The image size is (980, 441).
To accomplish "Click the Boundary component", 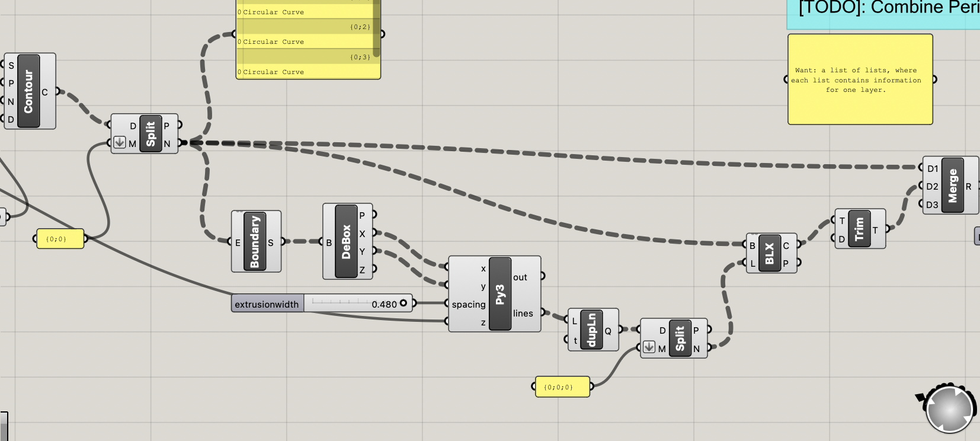I will [255, 242].
